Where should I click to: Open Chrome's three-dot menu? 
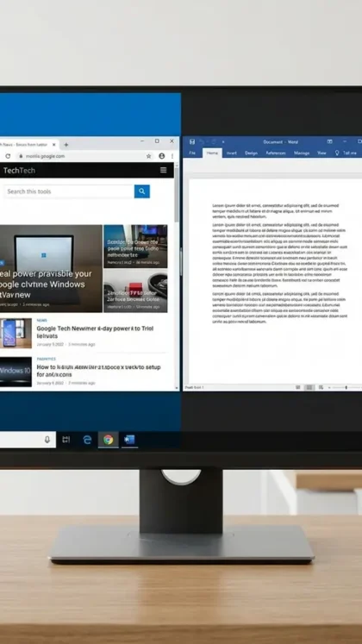(x=172, y=156)
